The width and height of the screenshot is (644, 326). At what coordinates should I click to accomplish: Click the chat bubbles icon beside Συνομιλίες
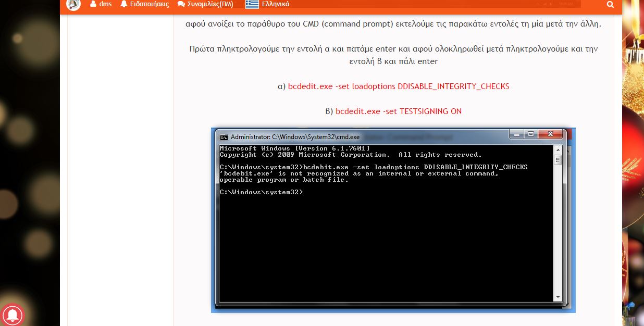181,4
